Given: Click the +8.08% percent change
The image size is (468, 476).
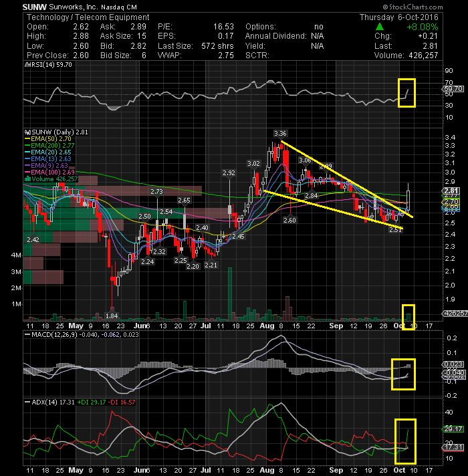Looking at the screenshot, I should pos(422,27).
